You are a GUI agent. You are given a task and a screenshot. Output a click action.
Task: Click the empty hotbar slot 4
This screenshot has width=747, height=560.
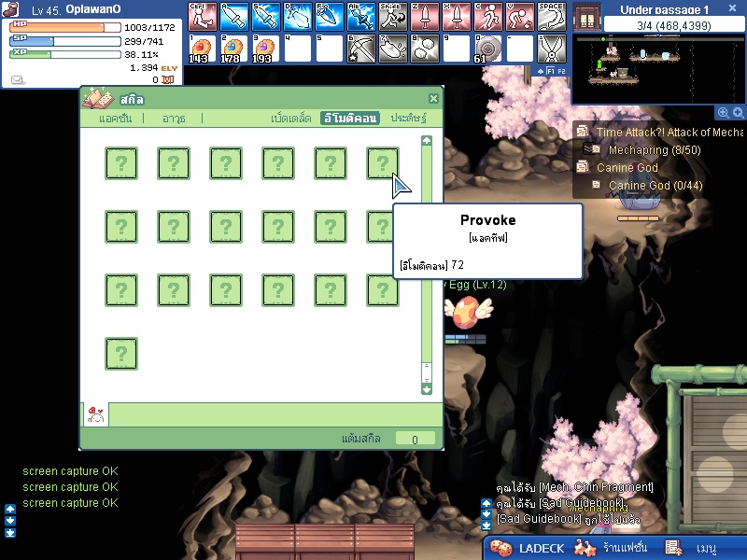[x=298, y=49]
